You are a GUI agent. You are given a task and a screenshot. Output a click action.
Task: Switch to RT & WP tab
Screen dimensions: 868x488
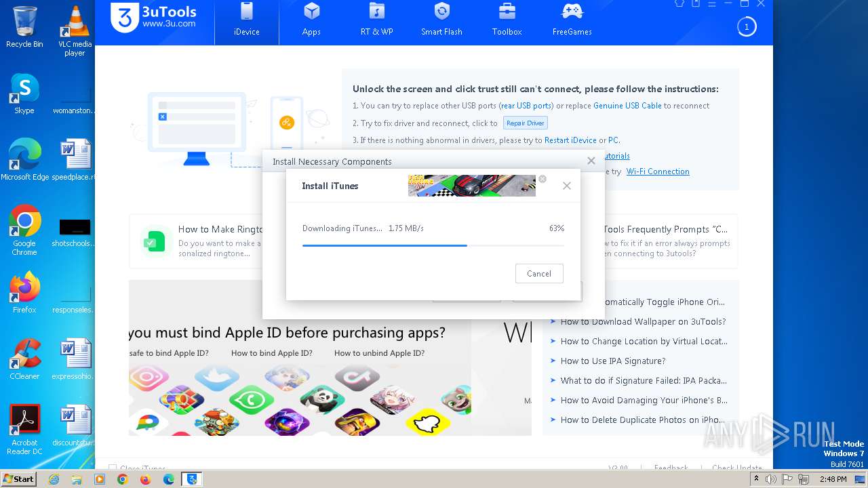pyautogui.click(x=376, y=20)
